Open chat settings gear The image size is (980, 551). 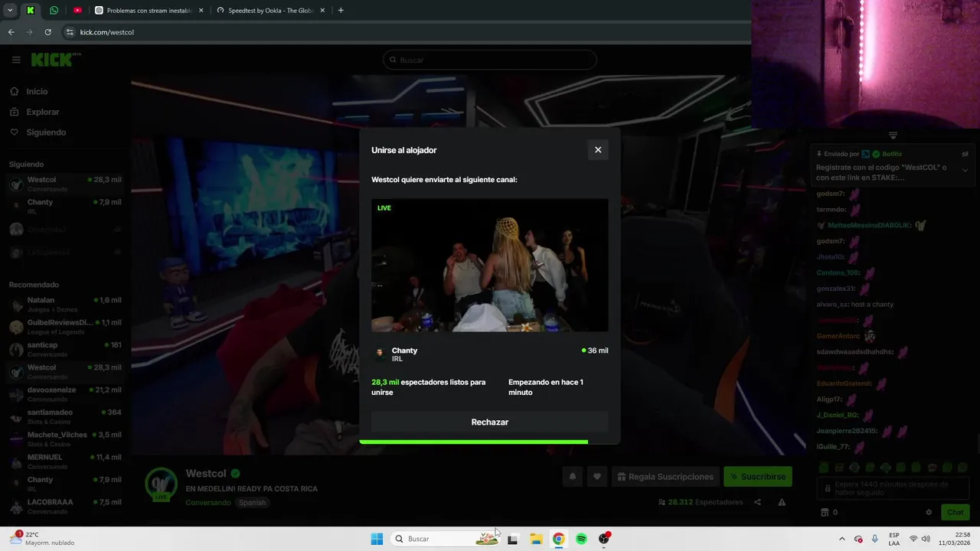[929, 513]
